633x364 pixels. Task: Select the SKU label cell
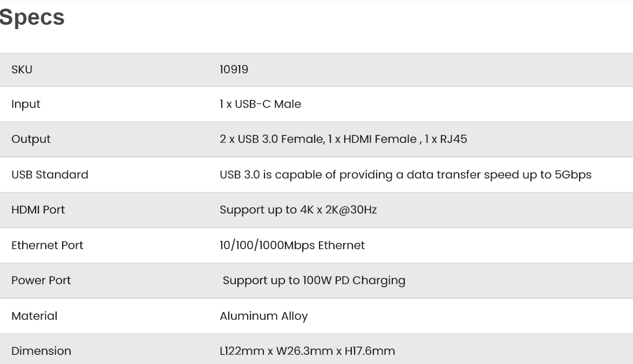(22, 70)
